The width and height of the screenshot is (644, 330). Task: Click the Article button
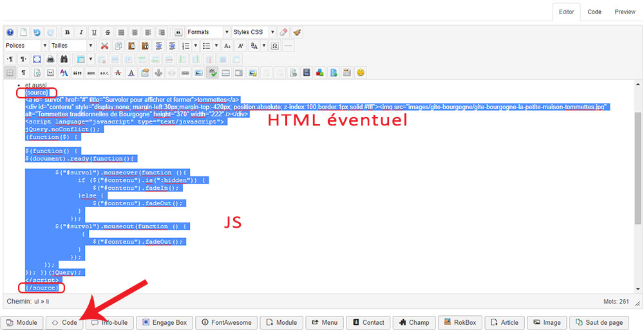click(x=504, y=323)
